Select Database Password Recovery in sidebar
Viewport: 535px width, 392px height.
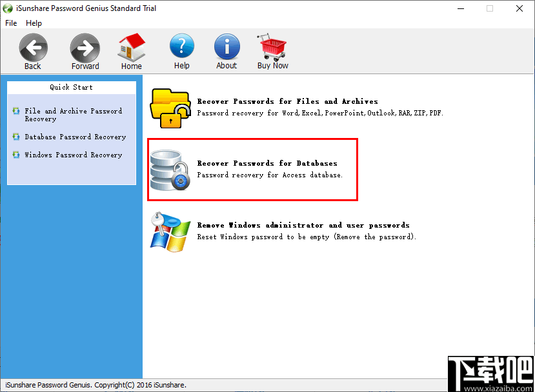tap(76, 137)
